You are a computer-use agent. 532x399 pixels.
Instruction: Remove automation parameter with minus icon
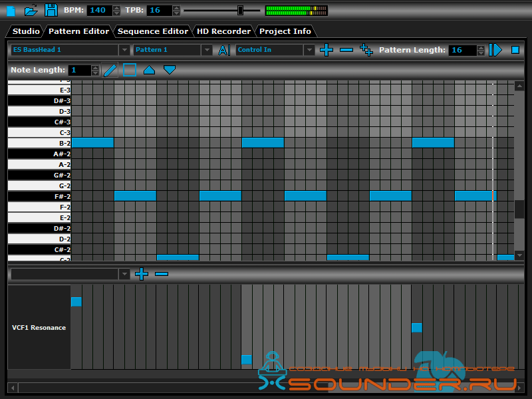pos(162,274)
